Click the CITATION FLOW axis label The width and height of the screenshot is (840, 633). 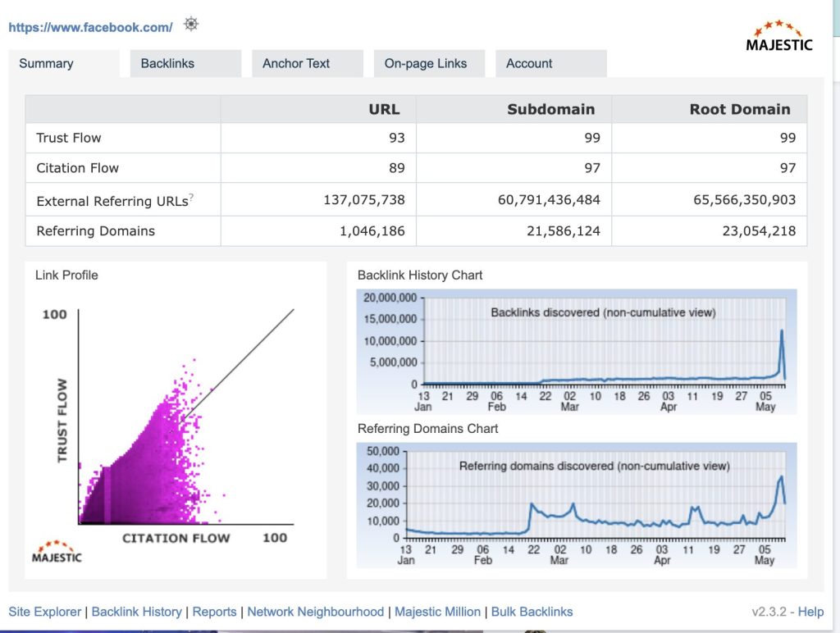coord(176,538)
